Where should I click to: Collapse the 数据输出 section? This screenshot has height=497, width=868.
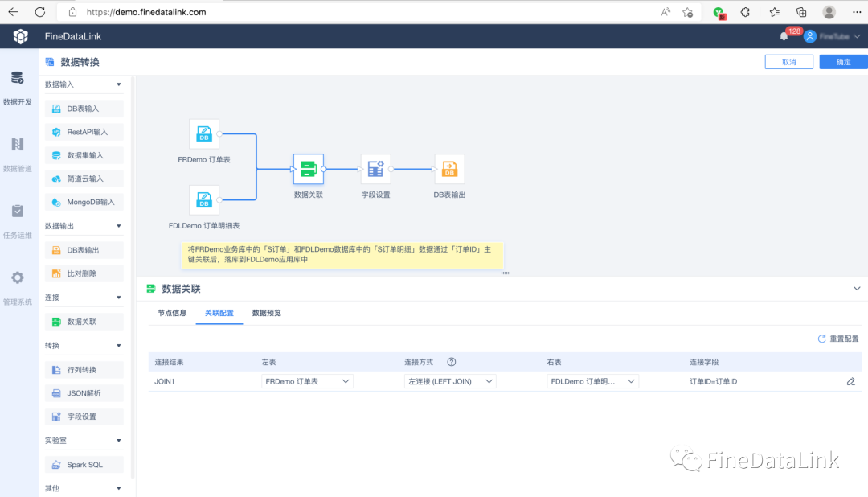[x=118, y=226]
